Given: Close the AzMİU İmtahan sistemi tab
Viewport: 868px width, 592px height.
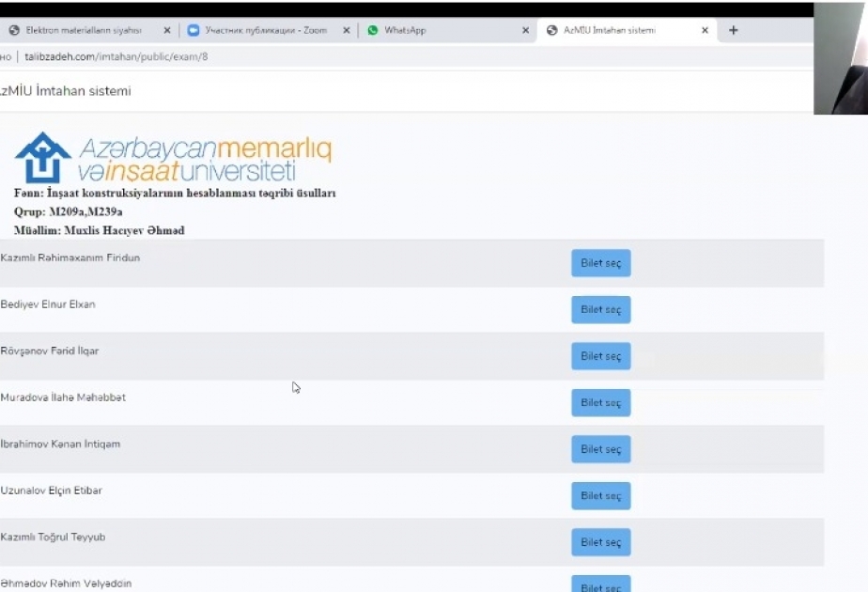Looking at the screenshot, I should tap(705, 30).
